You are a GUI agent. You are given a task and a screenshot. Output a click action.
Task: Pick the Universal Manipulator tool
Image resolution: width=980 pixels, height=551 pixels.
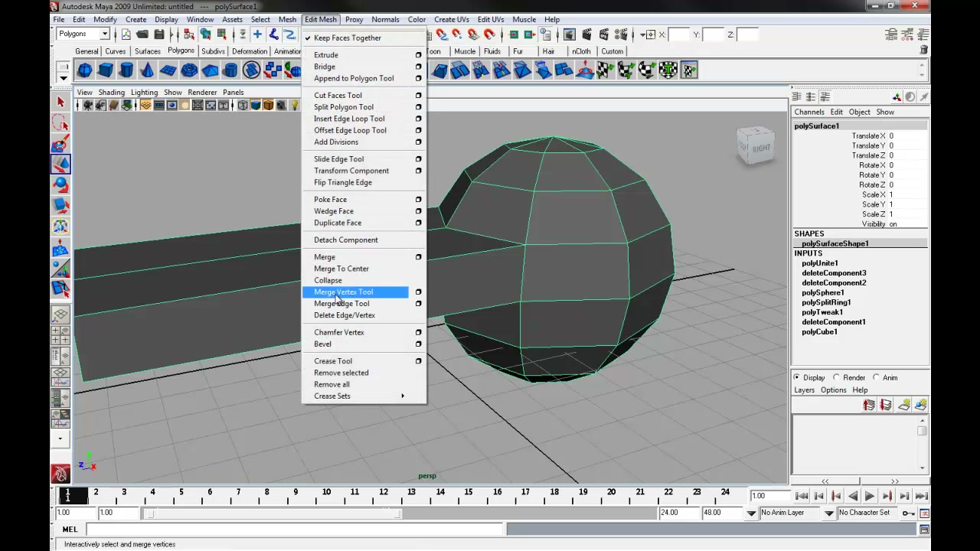click(60, 226)
